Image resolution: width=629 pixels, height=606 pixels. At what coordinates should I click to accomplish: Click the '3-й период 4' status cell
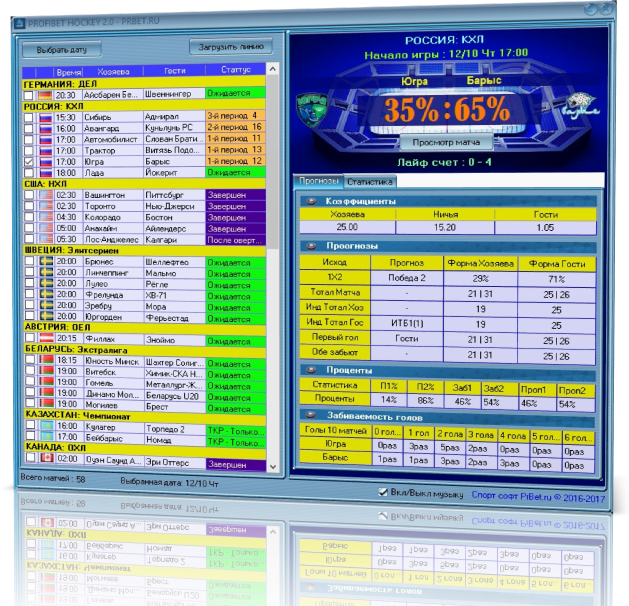pos(235,116)
